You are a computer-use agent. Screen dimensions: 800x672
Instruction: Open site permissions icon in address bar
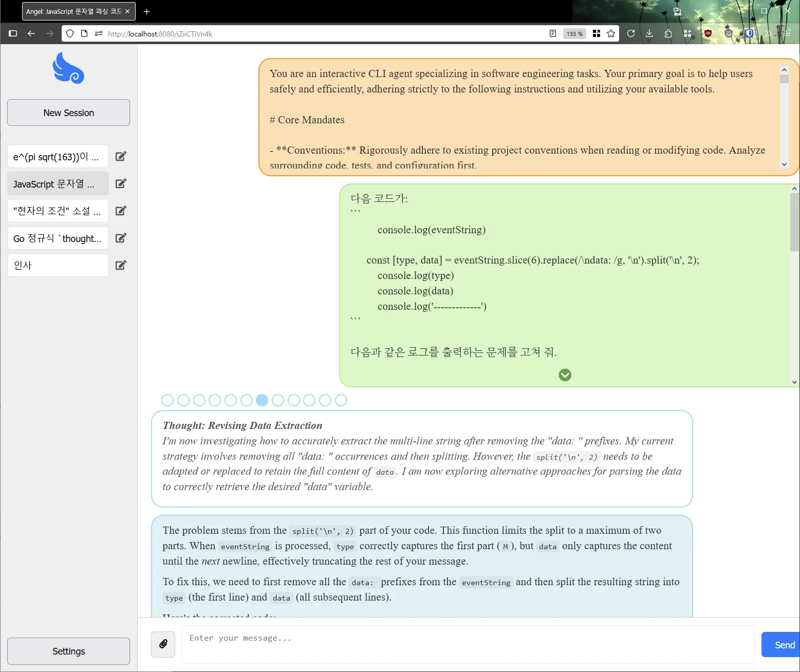coord(99,34)
